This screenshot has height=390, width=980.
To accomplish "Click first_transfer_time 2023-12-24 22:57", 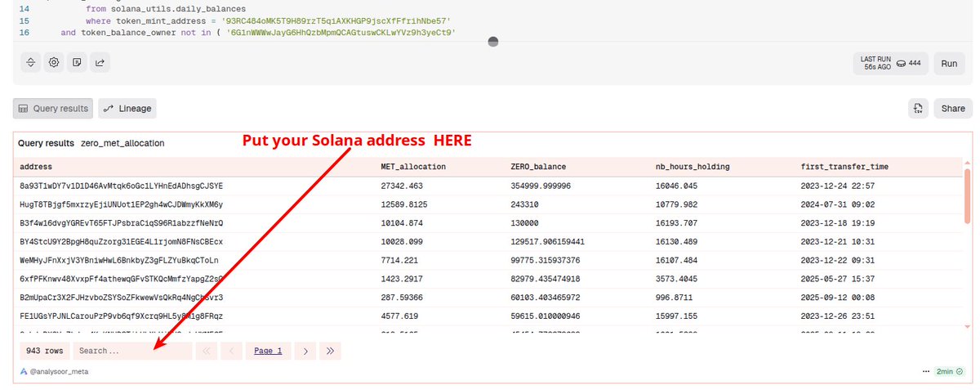I will point(840,186).
